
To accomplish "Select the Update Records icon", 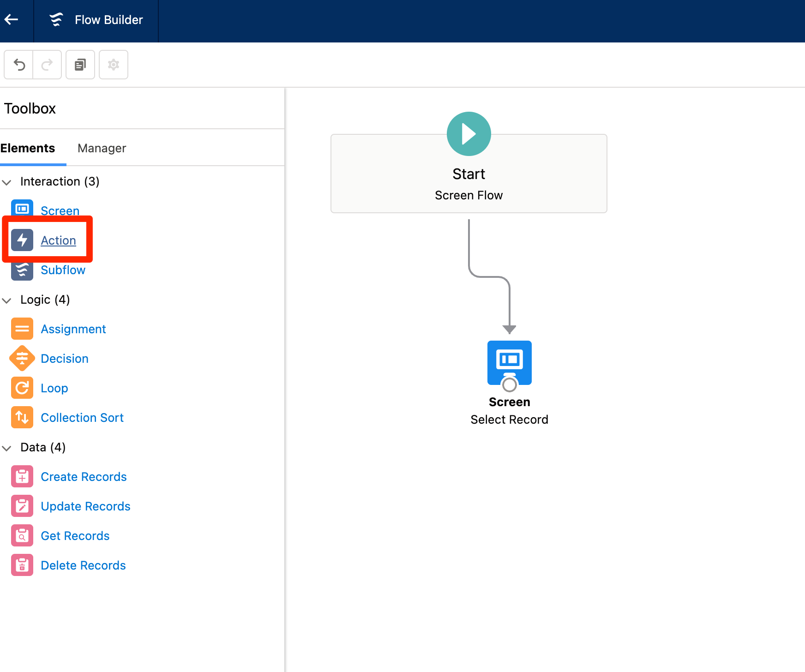I will point(22,506).
